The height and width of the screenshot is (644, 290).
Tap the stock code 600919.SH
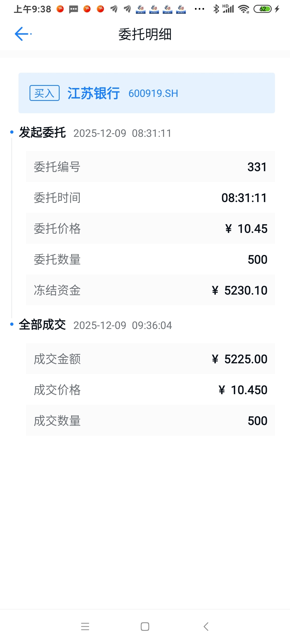(153, 93)
